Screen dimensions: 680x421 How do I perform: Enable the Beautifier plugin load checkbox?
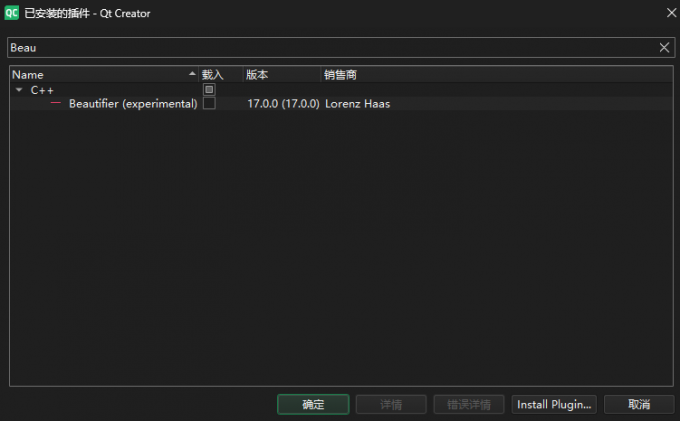(x=209, y=103)
